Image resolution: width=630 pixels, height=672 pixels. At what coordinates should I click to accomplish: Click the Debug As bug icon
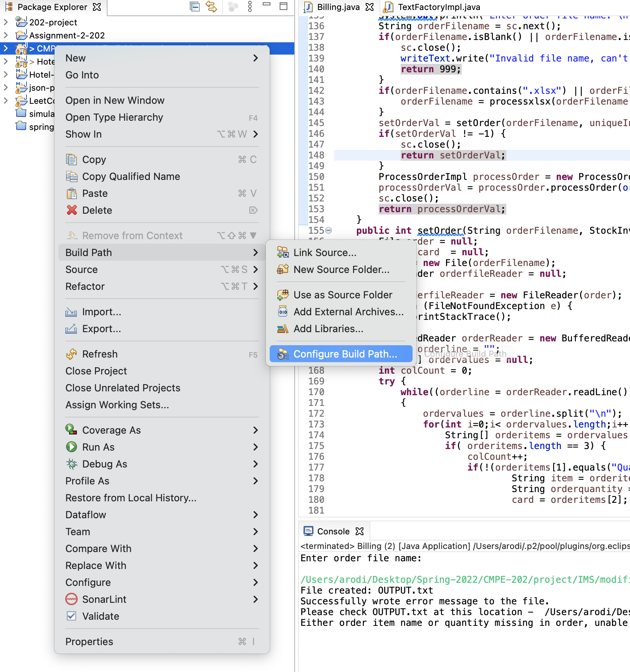(x=71, y=464)
